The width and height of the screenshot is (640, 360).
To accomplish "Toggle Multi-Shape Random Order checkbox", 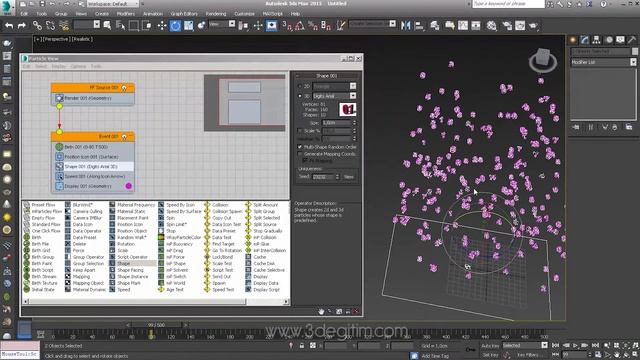I will 300,147.
